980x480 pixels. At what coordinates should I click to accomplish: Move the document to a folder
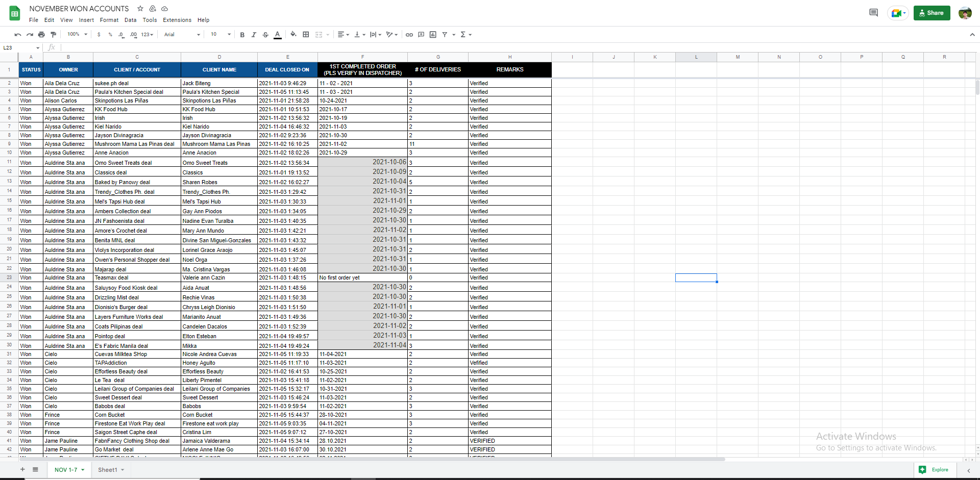(x=153, y=9)
